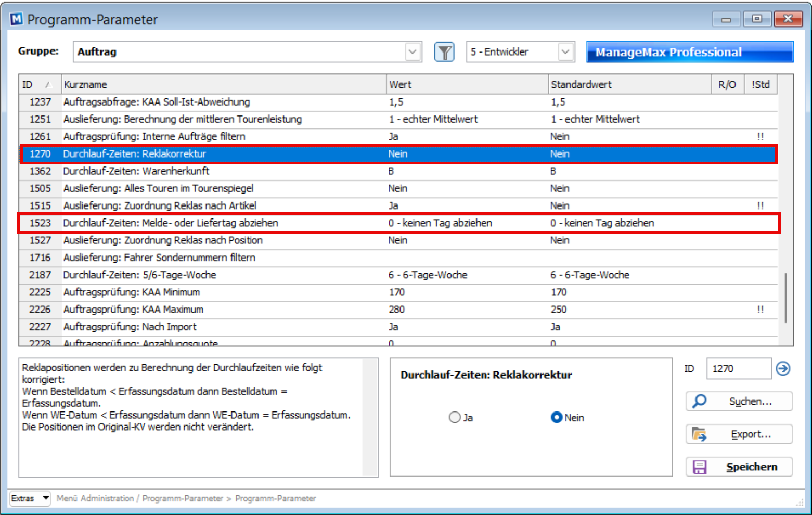Select row 1527 Zuordnung Reklas nach Position
This screenshot has width=812, height=515.
(398, 240)
